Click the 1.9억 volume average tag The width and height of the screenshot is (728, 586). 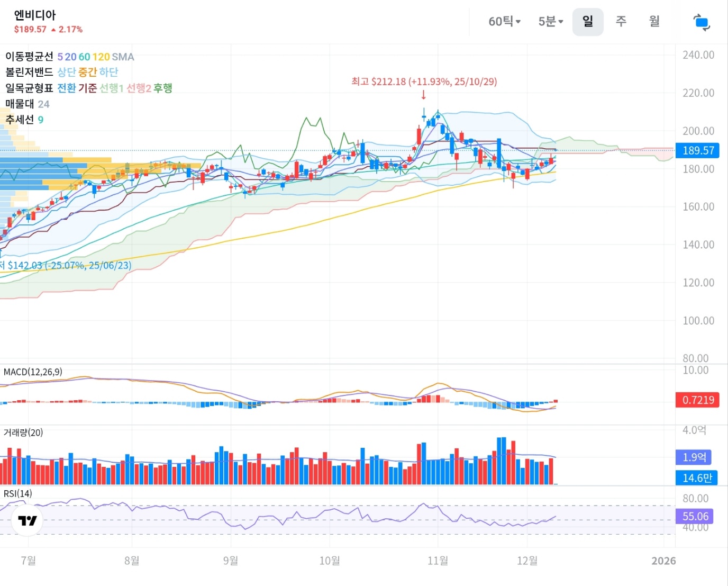(694, 457)
